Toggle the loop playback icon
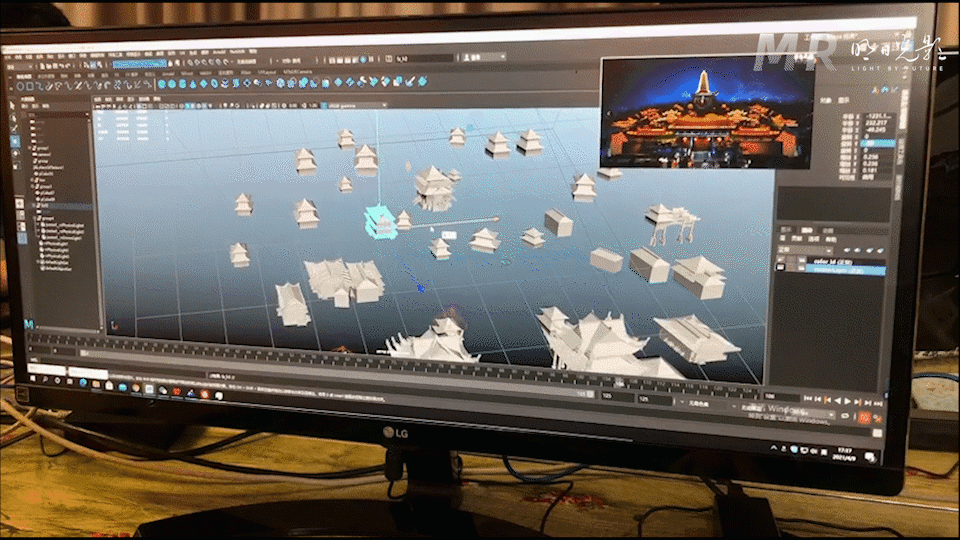 click(x=845, y=416)
